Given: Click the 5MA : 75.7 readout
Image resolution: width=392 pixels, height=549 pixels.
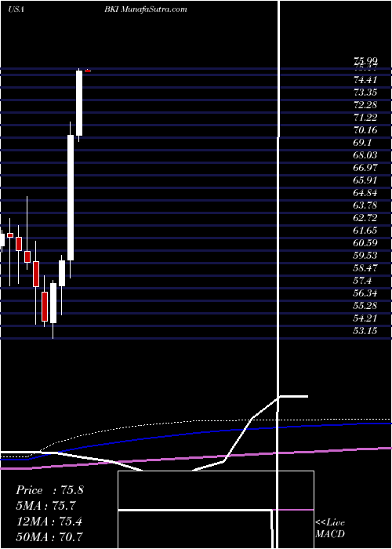Looking at the screenshot, I should (x=45, y=506).
